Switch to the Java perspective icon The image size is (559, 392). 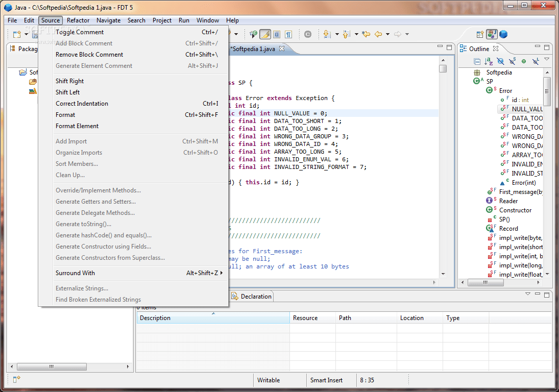coord(492,34)
